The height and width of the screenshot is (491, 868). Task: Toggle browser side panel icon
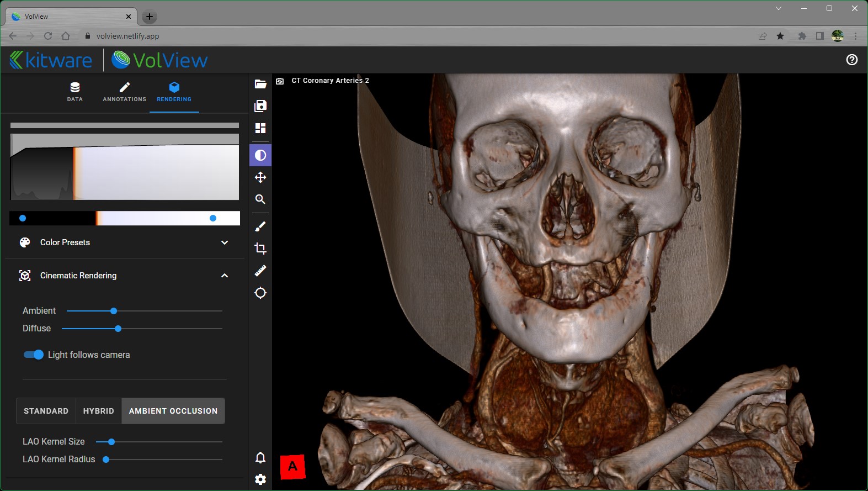point(819,36)
